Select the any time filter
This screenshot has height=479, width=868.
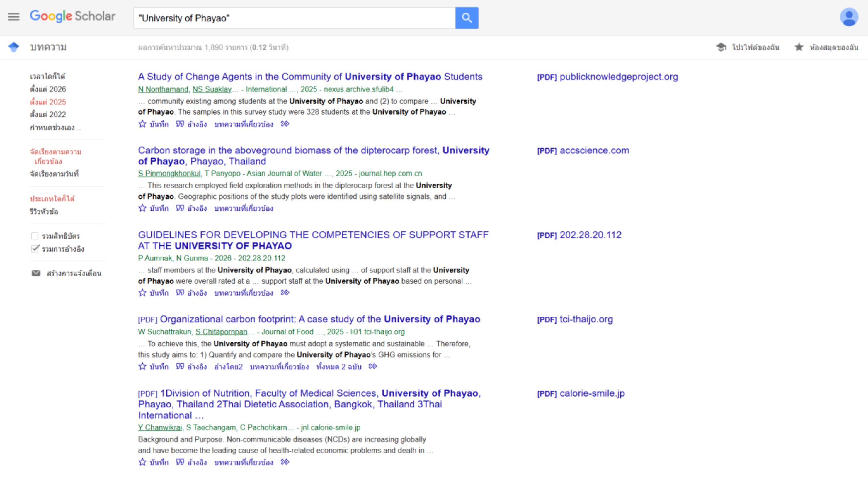[x=47, y=77]
